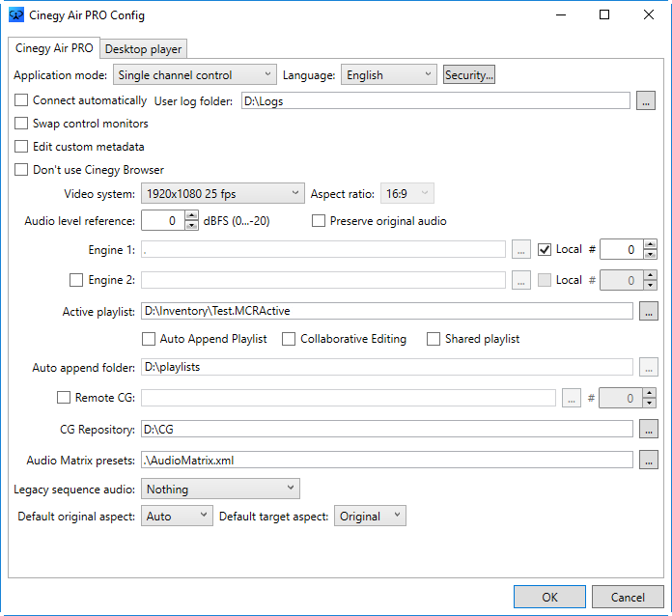Increase Engine 1 number value
Screen dimensions: 672x616
tap(650, 244)
